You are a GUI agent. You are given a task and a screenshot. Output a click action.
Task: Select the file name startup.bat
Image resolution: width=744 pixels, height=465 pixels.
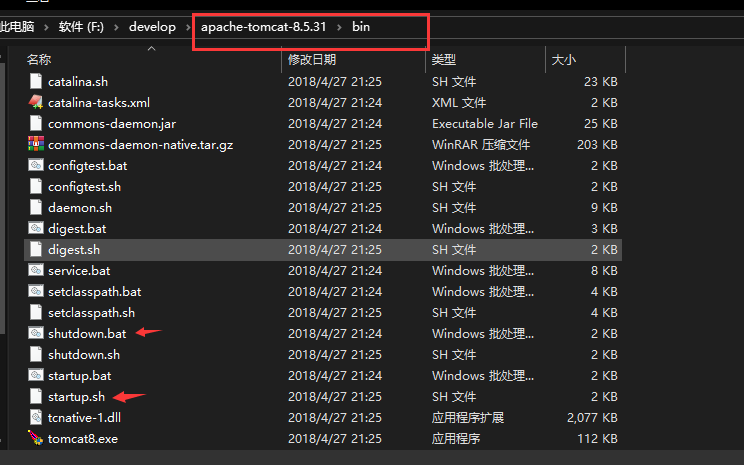click(79, 375)
